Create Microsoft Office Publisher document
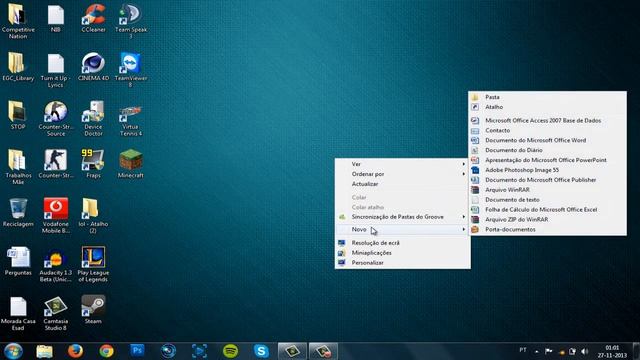 tap(547, 180)
